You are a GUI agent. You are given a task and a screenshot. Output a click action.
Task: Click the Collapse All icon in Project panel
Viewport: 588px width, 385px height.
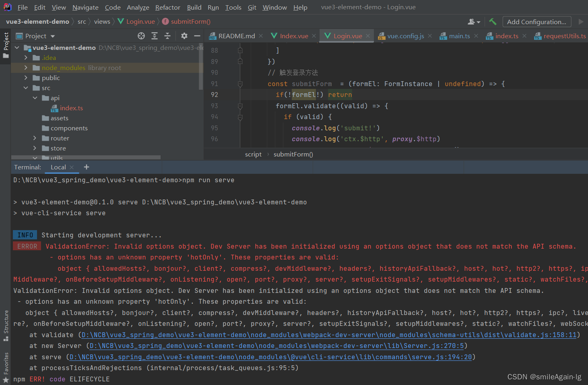(x=167, y=36)
